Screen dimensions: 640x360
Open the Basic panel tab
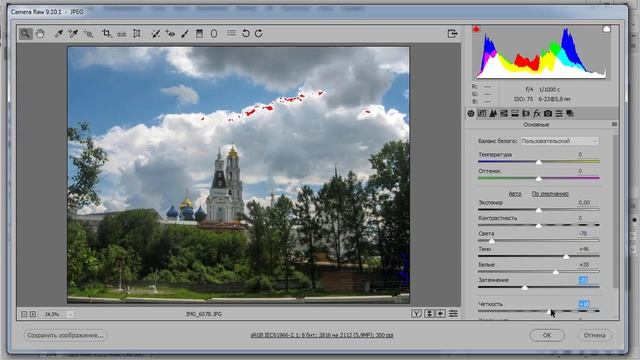click(x=471, y=113)
